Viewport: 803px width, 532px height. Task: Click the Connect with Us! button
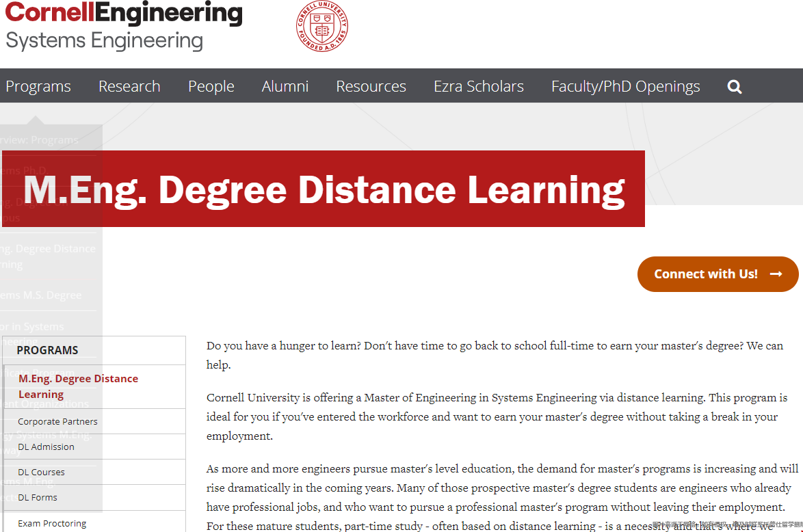coord(718,274)
